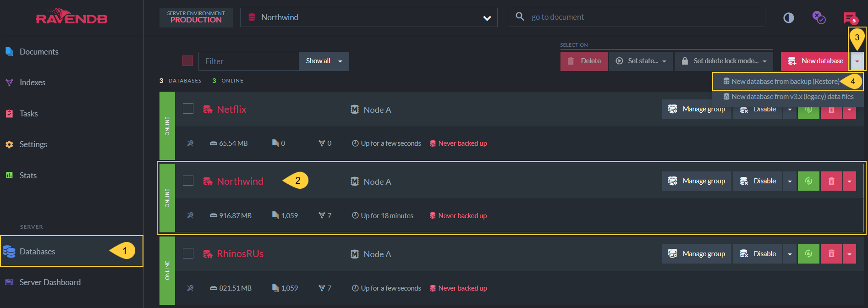The image size is (868, 308).
Task: Click Never backed up for Northwind
Action: click(458, 215)
